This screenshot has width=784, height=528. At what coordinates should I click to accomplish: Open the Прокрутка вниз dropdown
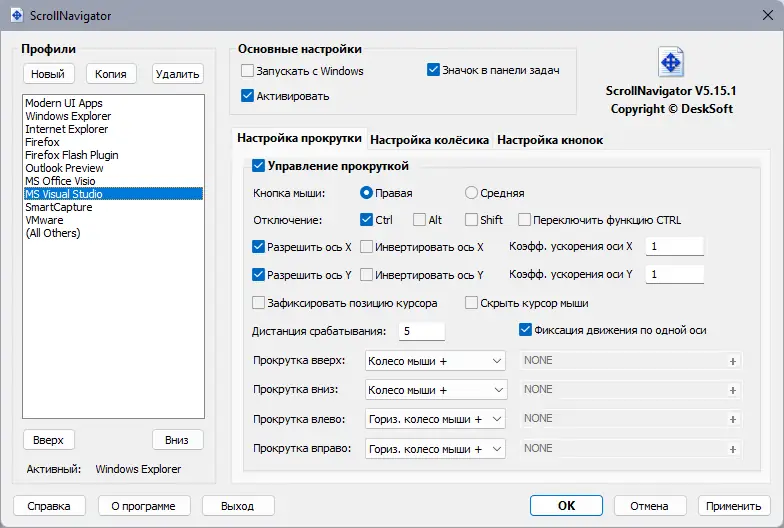436,390
